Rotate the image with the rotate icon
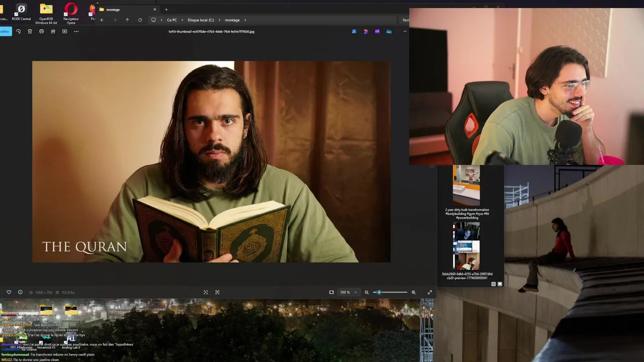The image size is (644, 362). pyautogui.click(x=18, y=31)
